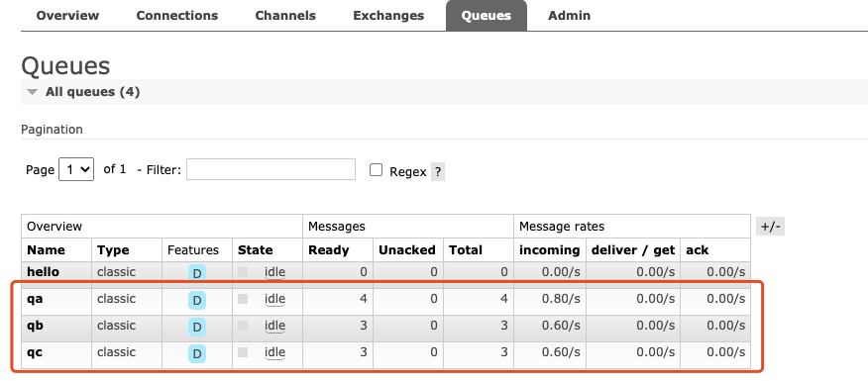
Task: Sort by State column header
Action: 256,250
